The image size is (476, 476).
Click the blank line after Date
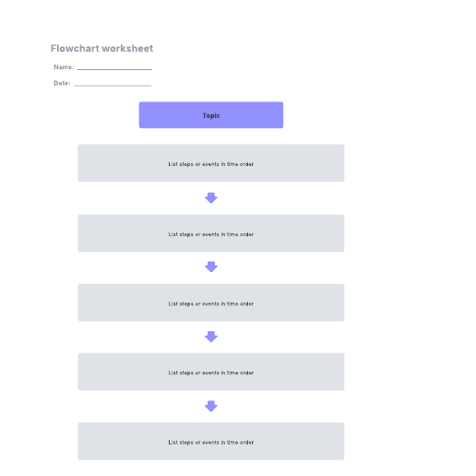pyautogui.click(x=113, y=85)
